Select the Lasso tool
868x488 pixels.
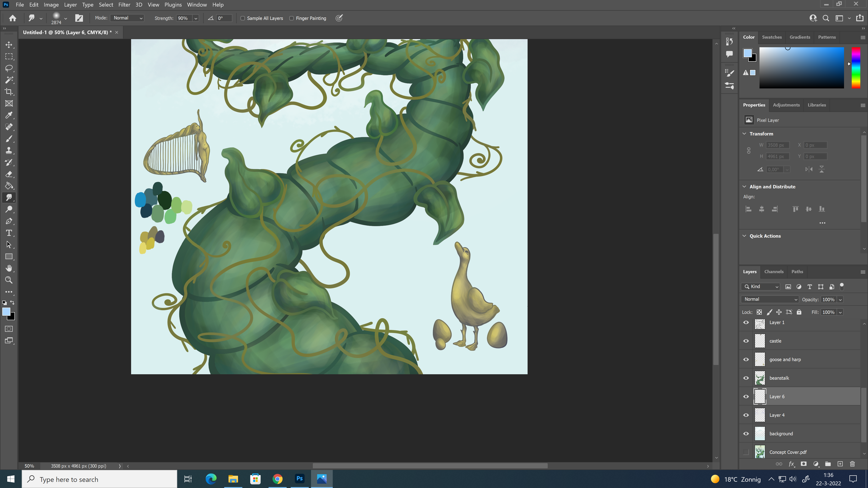point(9,68)
